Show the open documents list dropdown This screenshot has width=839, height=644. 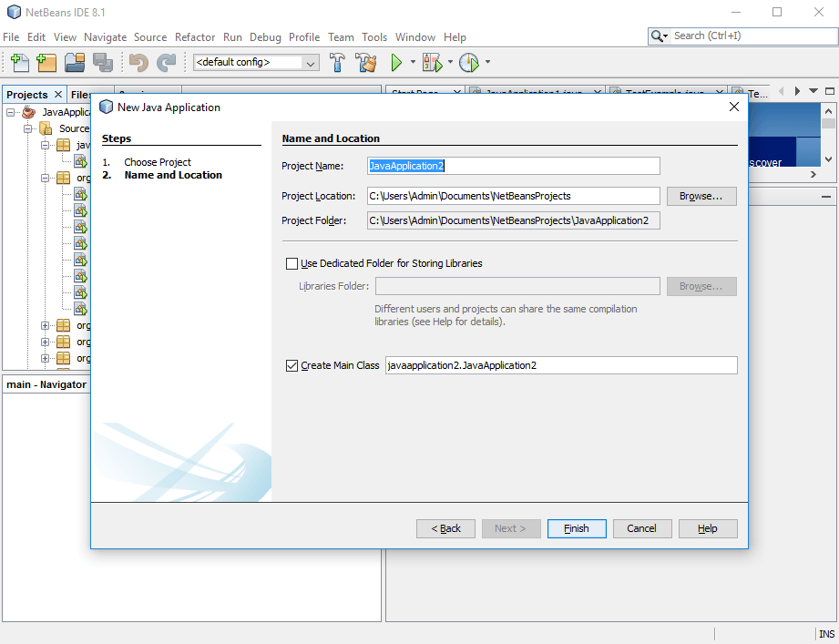click(813, 91)
